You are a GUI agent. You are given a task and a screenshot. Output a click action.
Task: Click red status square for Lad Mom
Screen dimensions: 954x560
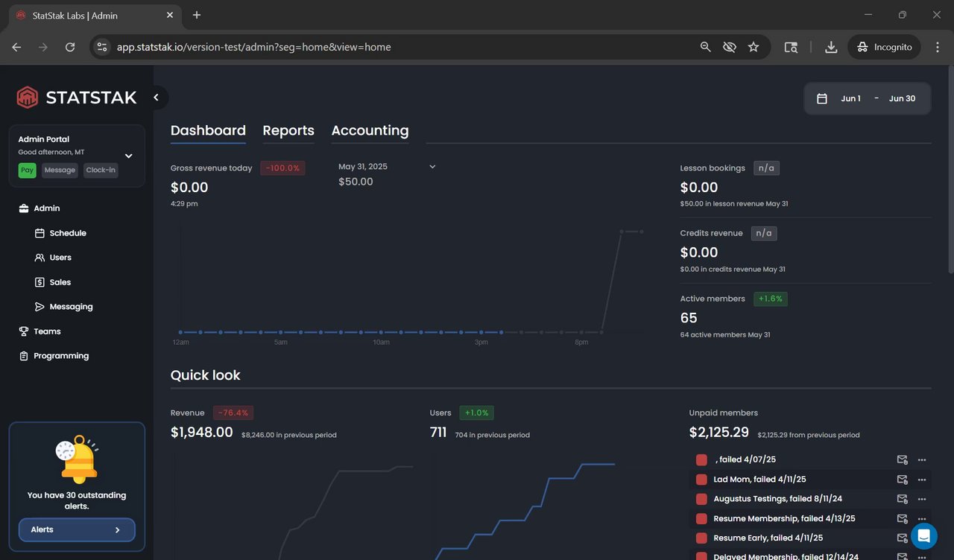click(x=701, y=480)
